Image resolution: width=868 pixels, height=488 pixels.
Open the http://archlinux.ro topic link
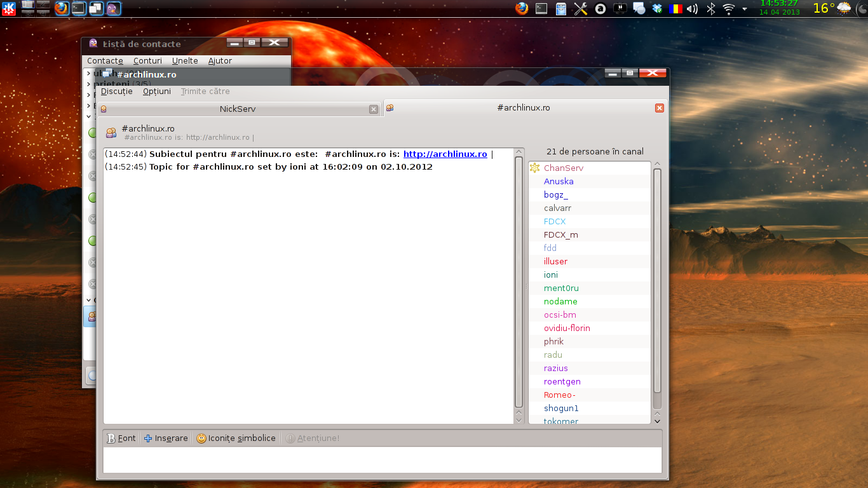pos(445,154)
